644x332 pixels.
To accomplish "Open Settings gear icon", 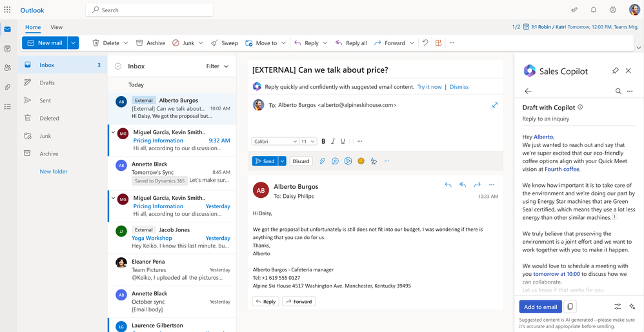I will 613,10.
